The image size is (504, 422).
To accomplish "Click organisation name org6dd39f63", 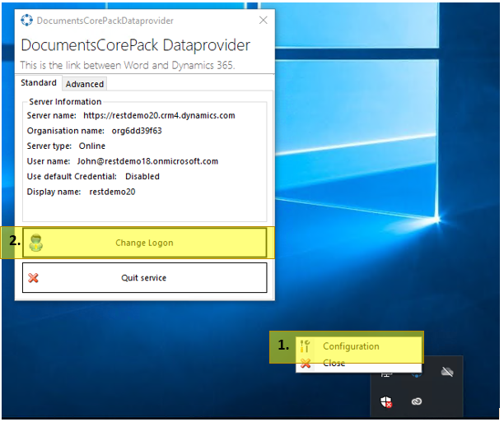I will click(x=137, y=131).
